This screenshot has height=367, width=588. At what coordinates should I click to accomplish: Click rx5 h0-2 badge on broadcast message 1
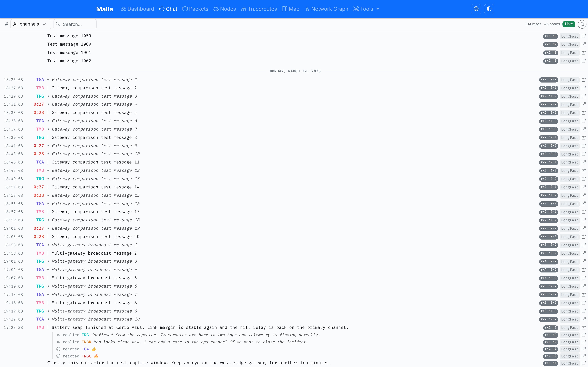tap(548, 245)
